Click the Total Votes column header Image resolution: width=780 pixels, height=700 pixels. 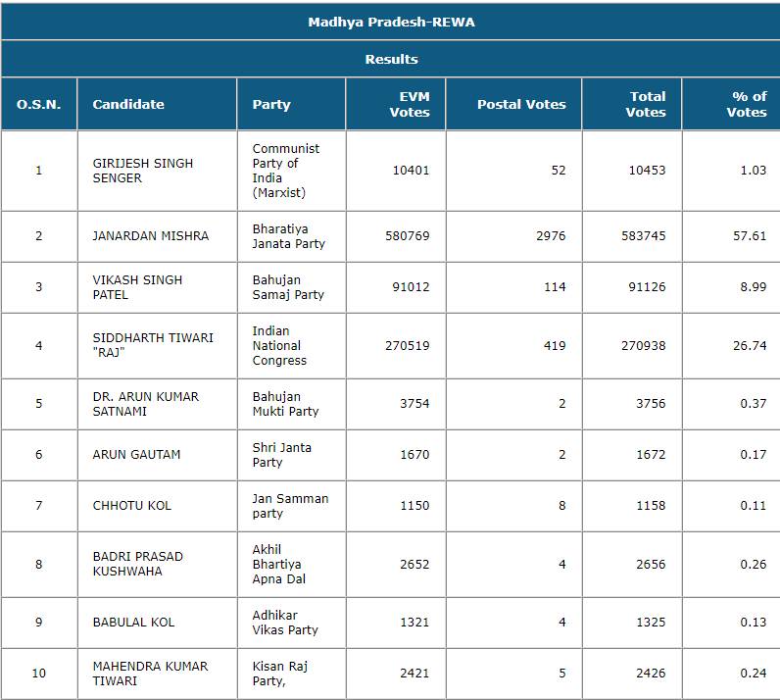pyautogui.click(x=646, y=104)
